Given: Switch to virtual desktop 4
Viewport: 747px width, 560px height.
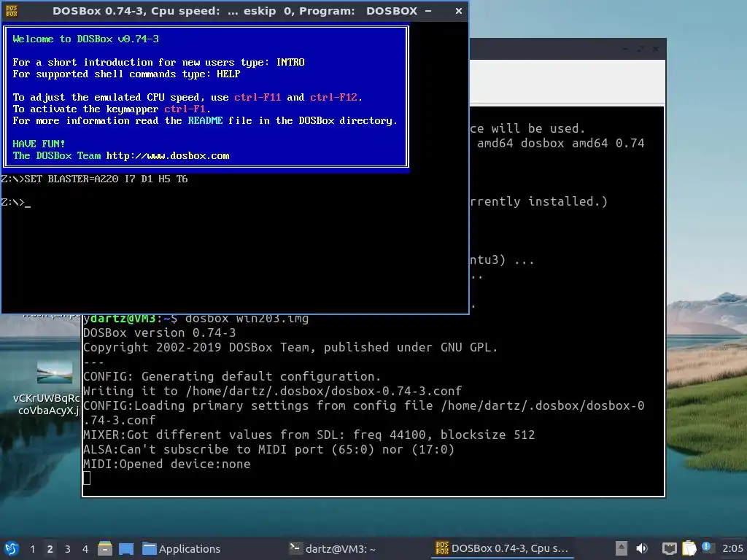Looking at the screenshot, I should (x=85, y=549).
